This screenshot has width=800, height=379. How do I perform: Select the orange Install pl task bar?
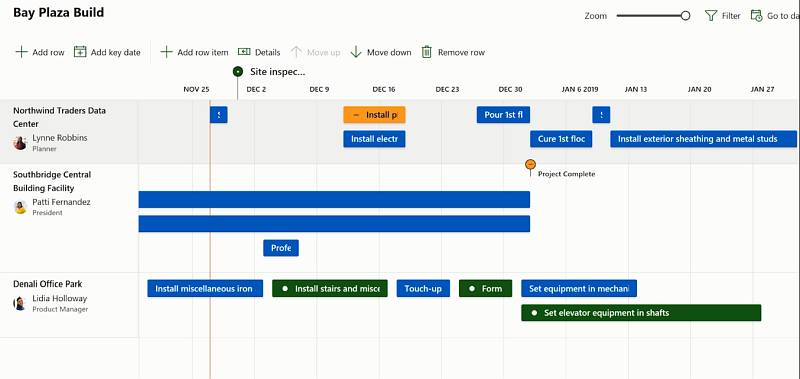374,115
